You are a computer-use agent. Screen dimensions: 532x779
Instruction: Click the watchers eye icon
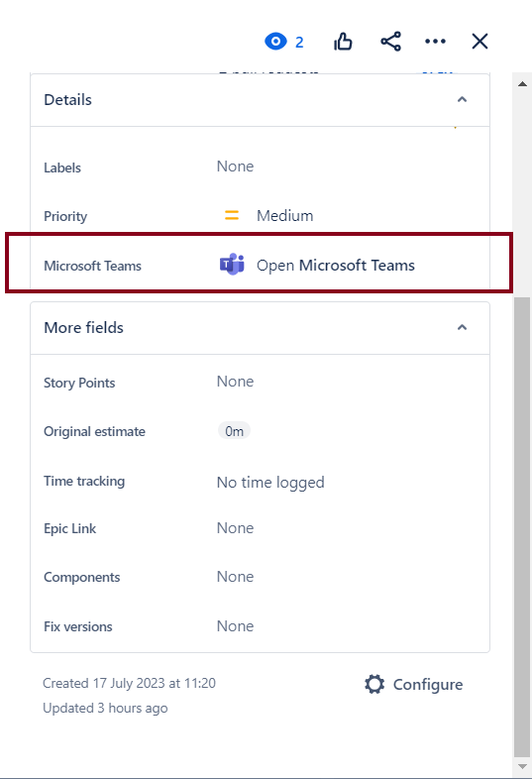[x=275, y=42]
